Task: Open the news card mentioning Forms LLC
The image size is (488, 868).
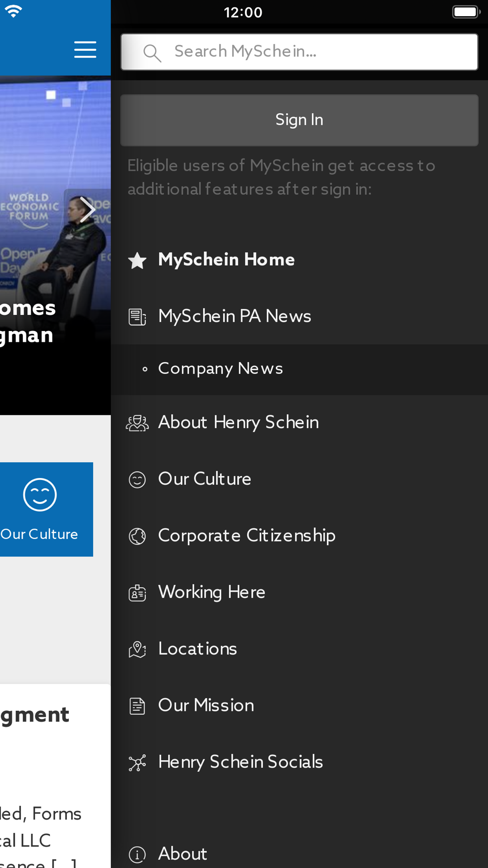Action: click(x=55, y=776)
